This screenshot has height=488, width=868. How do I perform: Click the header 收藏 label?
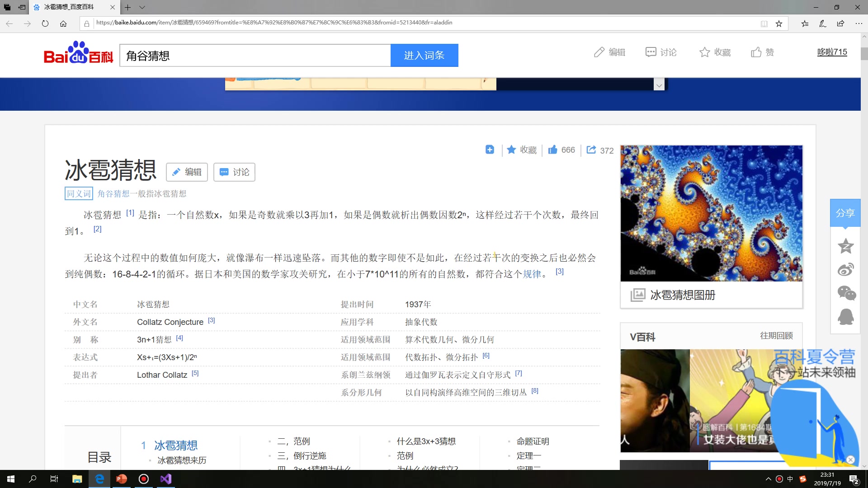point(722,52)
